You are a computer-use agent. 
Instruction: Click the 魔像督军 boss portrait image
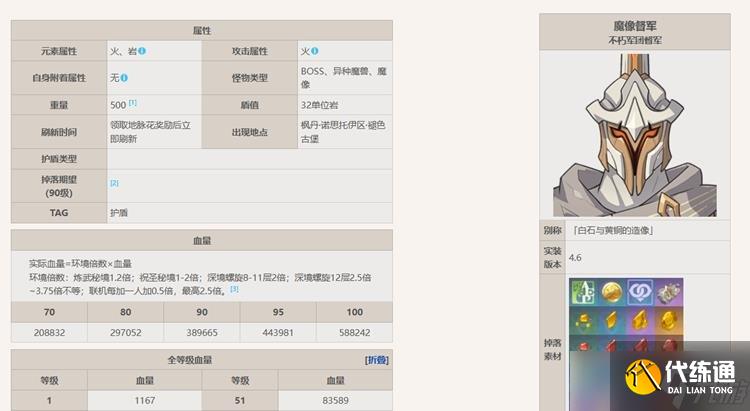point(635,135)
